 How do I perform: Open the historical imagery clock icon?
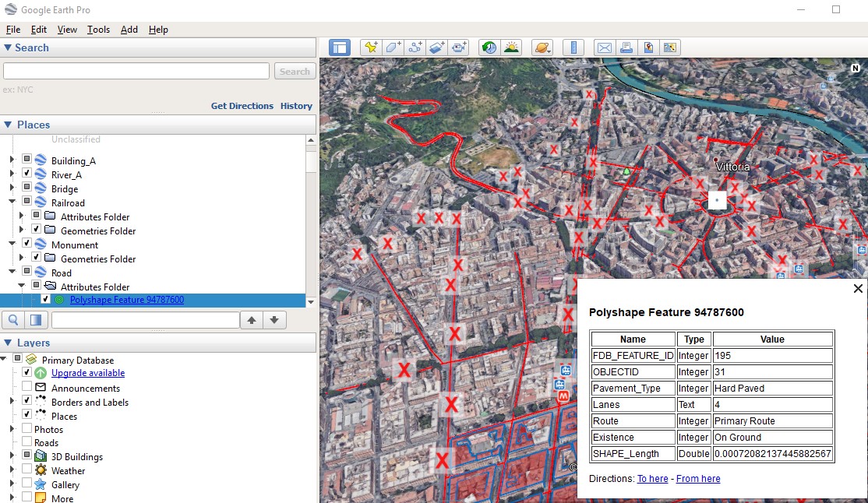pyautogui.click(x=489, y=47)
